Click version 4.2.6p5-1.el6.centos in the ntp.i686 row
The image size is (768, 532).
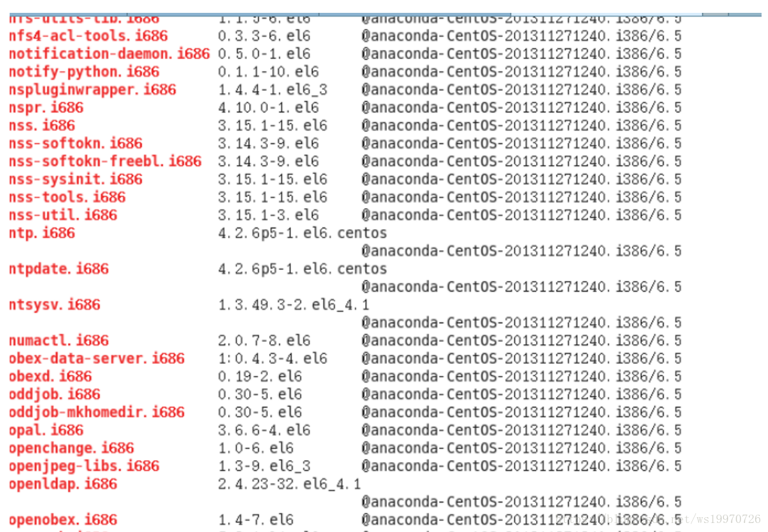(x=303, y=233)
